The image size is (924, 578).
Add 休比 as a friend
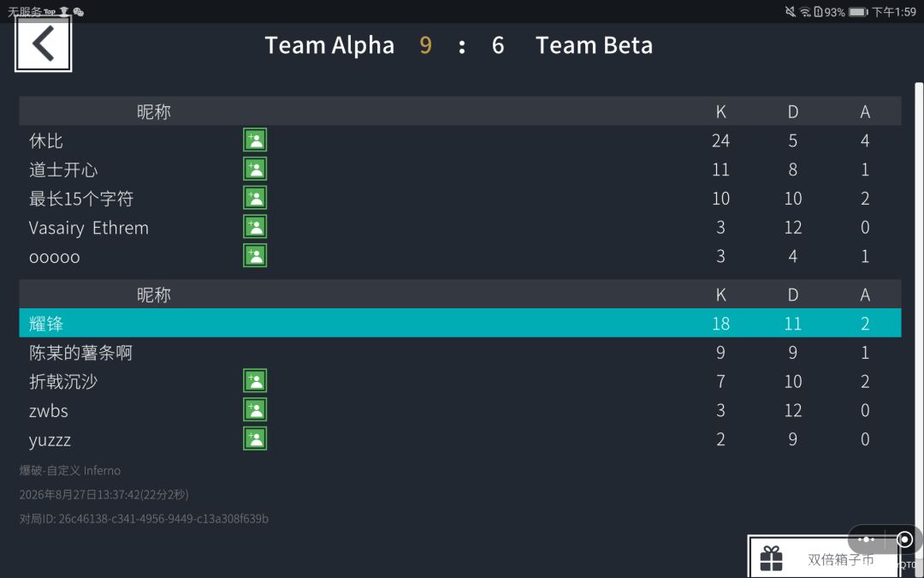pyautogui.click(x=255, y=140)
